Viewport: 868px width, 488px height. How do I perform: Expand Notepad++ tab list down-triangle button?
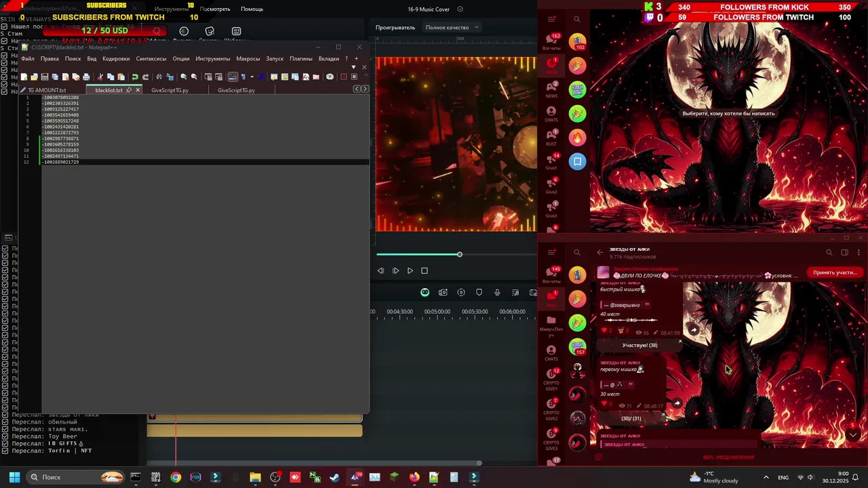click(355, 67)
